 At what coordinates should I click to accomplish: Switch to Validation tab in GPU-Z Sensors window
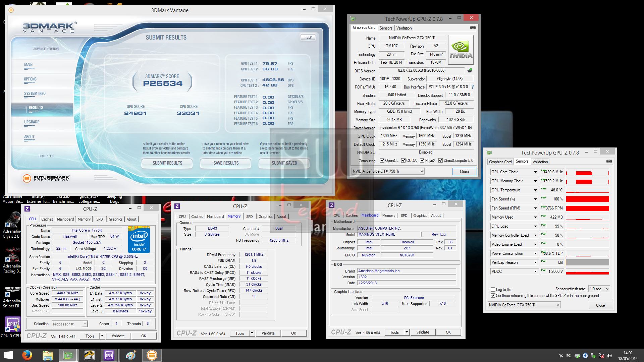(540, 162)
